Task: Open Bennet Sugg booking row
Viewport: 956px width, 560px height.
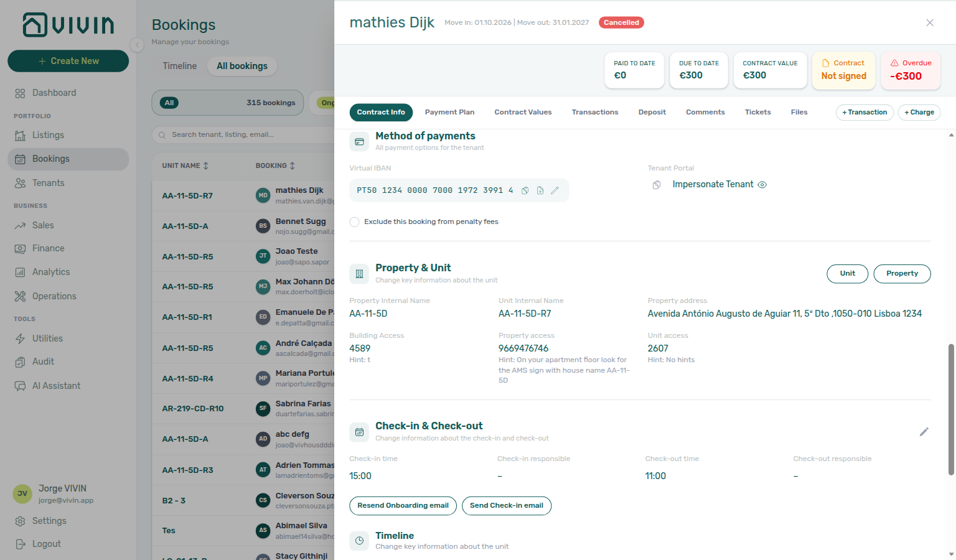Action: point(243,226)
